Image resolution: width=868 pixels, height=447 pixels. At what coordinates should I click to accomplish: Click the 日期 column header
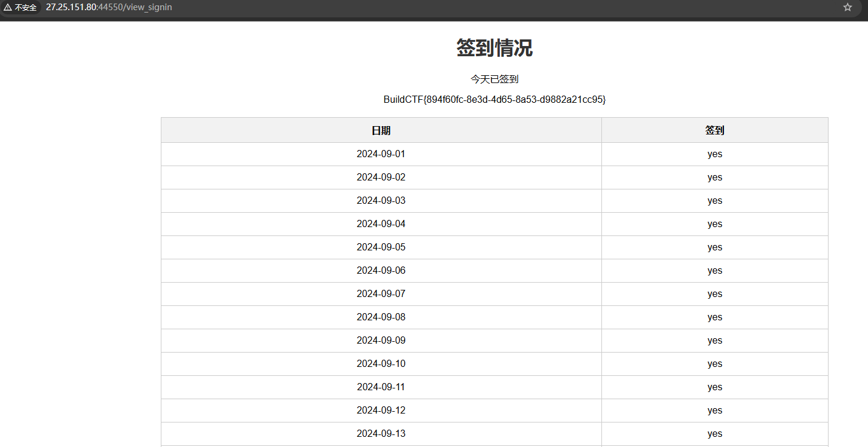pyautogui.click(x=381, y=130)
